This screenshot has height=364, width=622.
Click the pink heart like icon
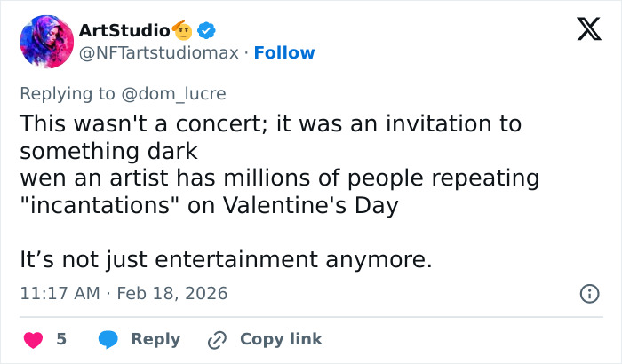point(33,339)
